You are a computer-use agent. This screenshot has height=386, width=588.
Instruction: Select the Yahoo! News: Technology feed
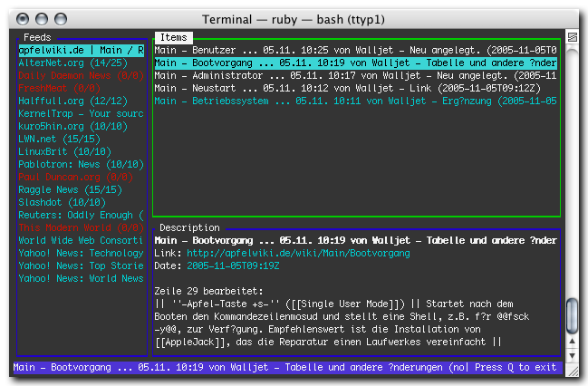click(81, 253)
